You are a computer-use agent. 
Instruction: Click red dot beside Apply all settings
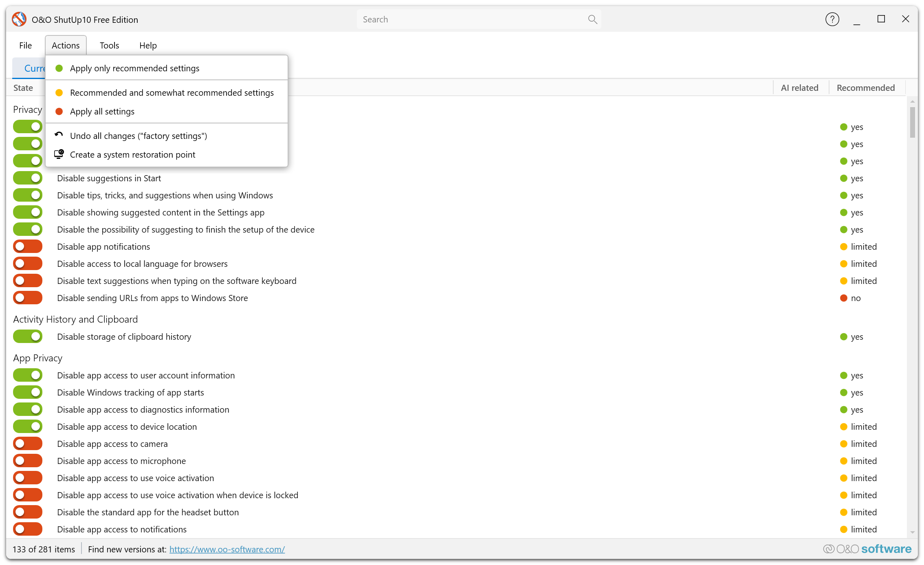click(59, 111)
